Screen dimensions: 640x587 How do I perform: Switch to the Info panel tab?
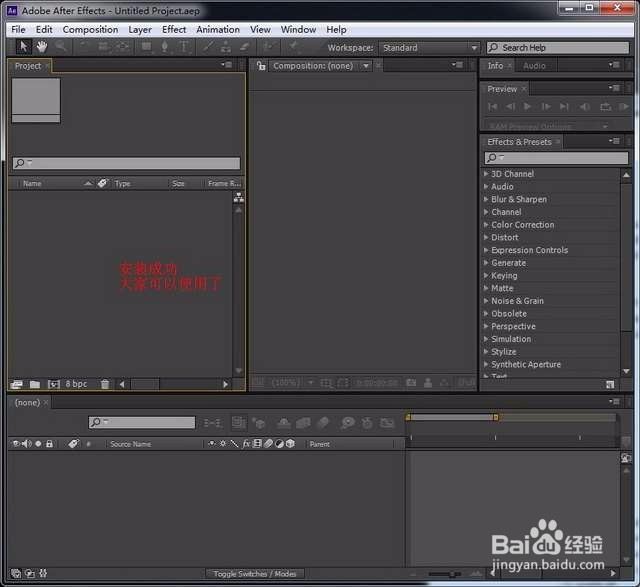point(495,66)
